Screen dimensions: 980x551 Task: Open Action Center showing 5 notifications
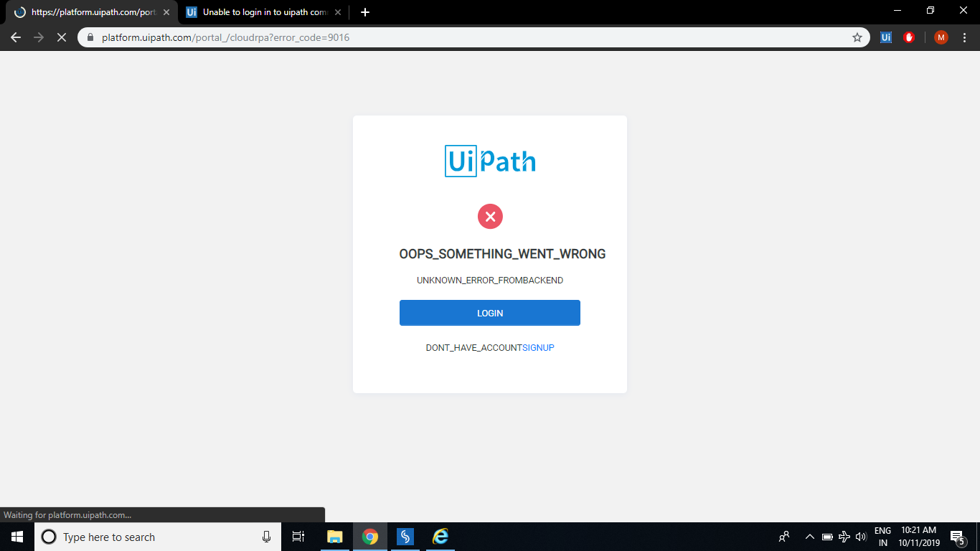click(956, 537)
